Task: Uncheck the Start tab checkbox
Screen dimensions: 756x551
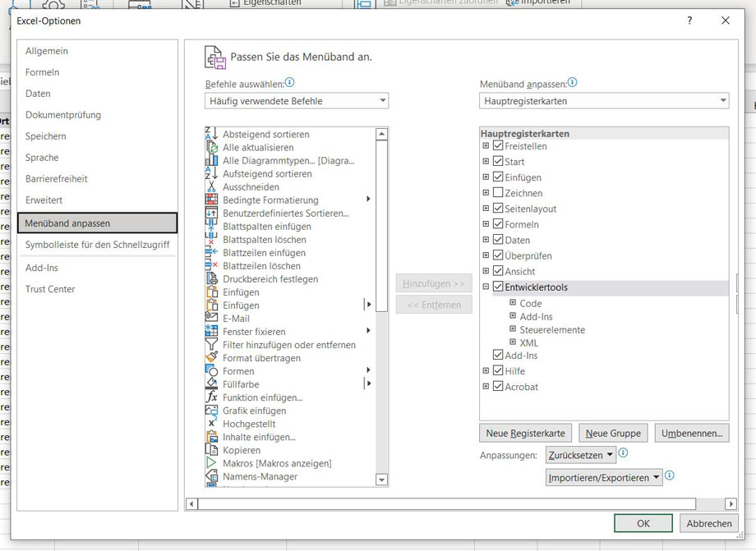Action: coord(498,161)
